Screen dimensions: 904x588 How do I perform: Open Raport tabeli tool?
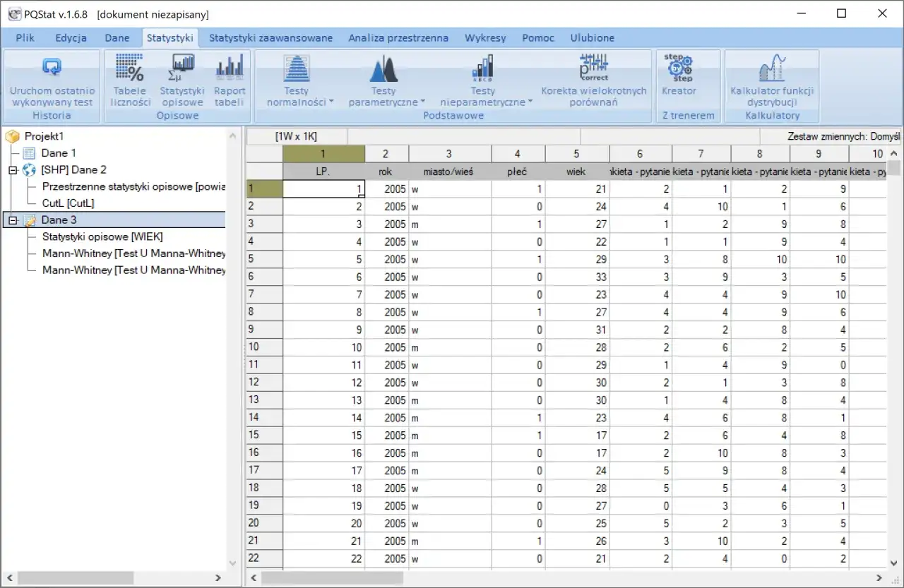230,80
